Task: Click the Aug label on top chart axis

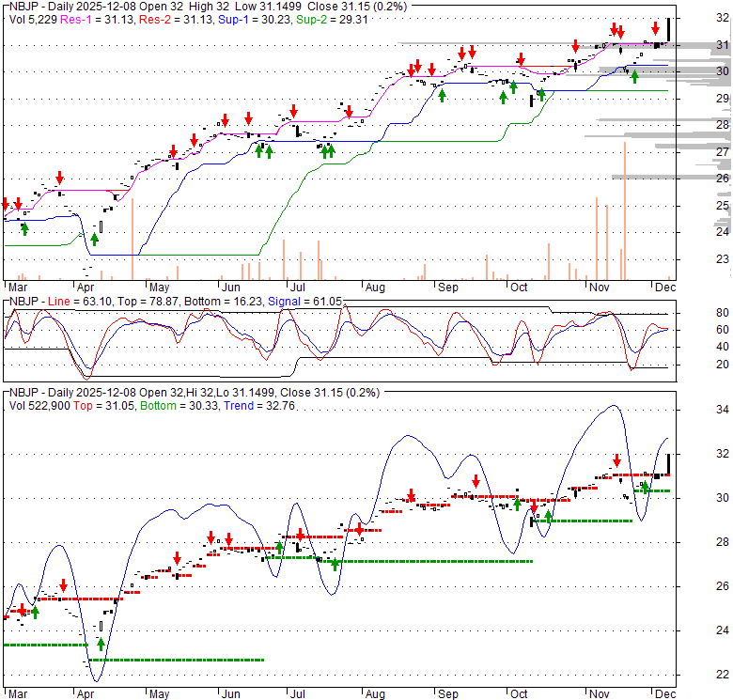Action: (373, 288)
